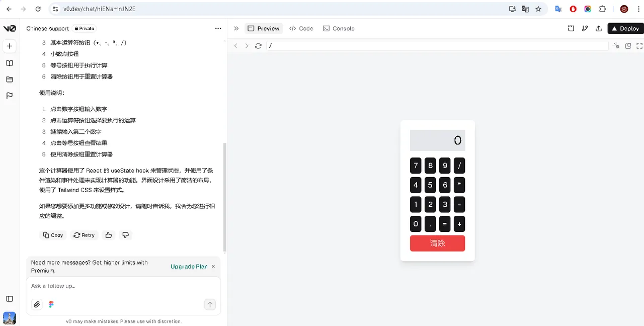This screenshot has width=644, height=326.
Task: Click calculator button 3
Action: coord(445,205)
